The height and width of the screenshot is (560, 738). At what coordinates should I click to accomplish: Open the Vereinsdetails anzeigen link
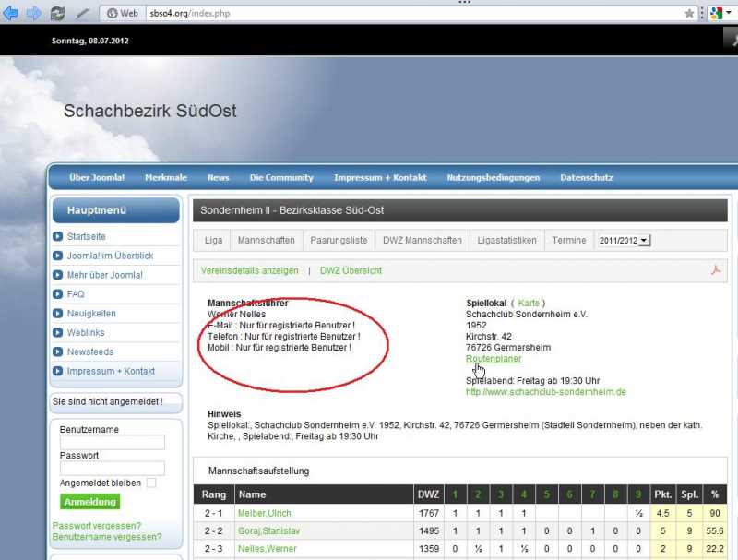click(250, 270)
